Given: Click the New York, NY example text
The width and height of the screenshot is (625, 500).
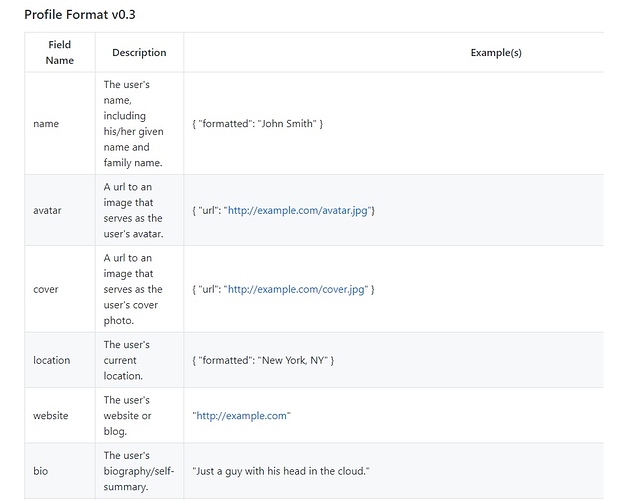Looking at the screenshot, I should coord(263,360).
